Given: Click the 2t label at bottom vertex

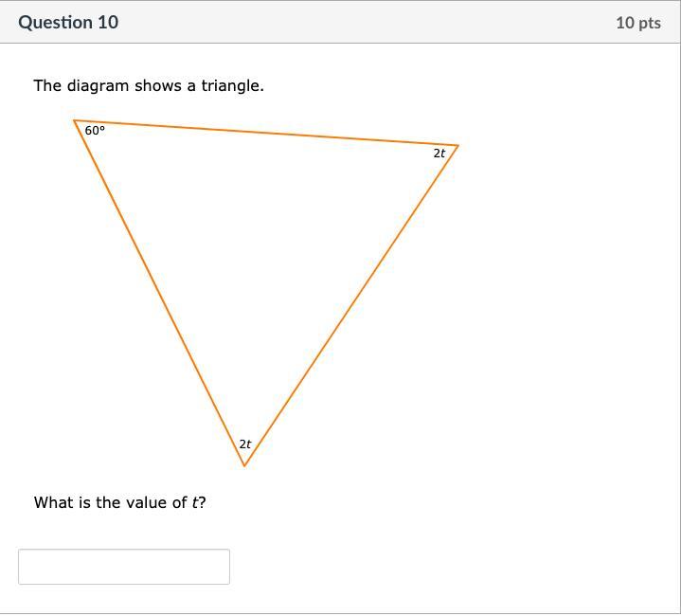Looking at the screenshot, I should tap(245, 444).
